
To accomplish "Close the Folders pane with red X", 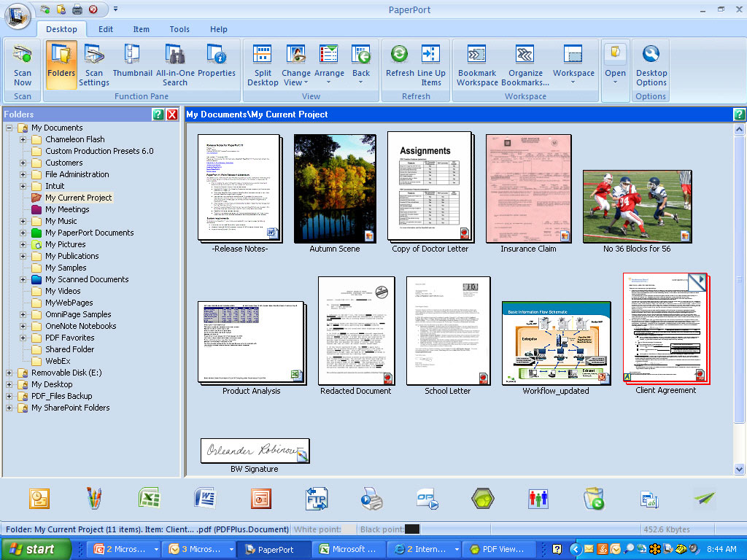I will point(172,114).
